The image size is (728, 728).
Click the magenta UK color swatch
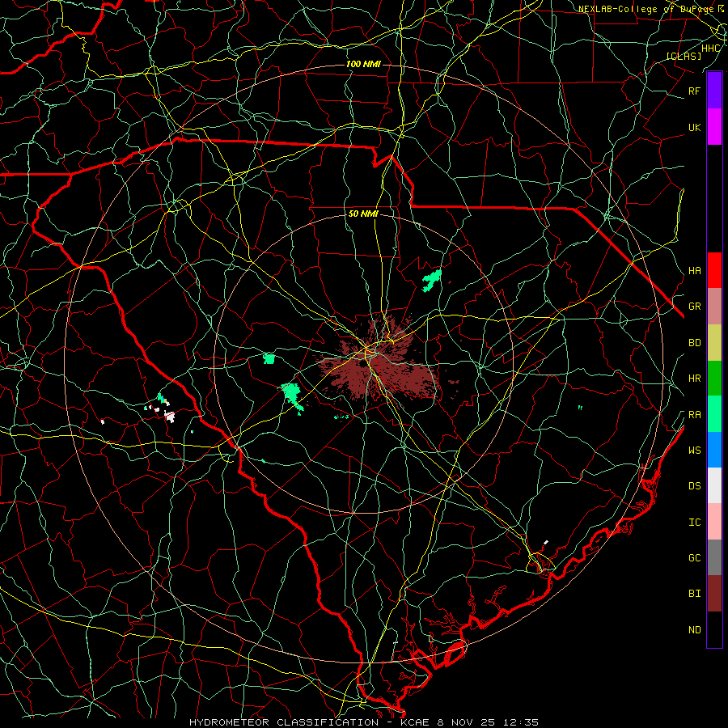coord(714,127)
